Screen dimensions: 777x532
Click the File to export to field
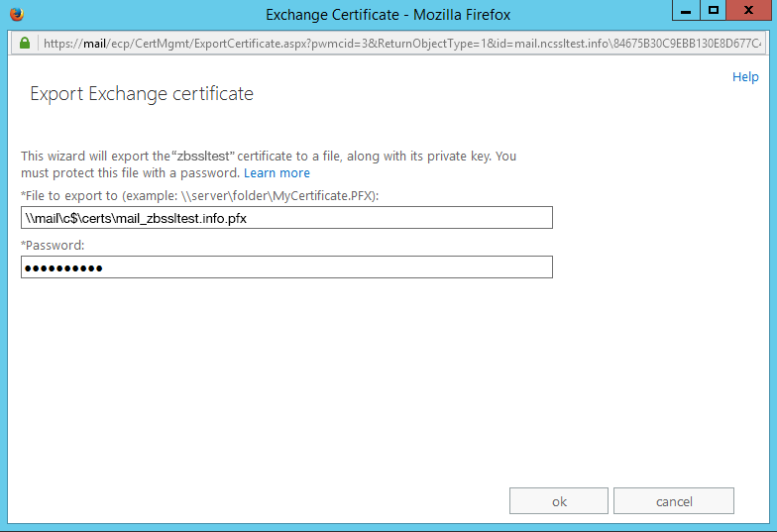pos(286,218)
